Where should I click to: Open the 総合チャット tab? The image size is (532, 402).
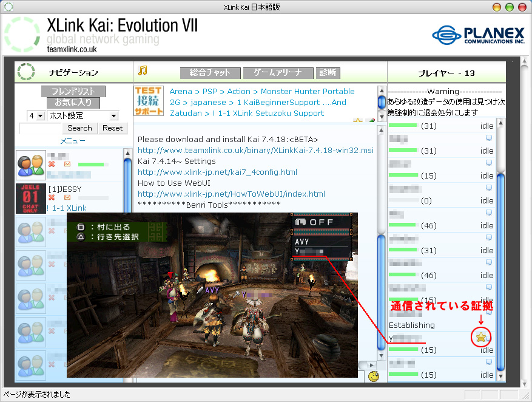(x=210, y=73)
